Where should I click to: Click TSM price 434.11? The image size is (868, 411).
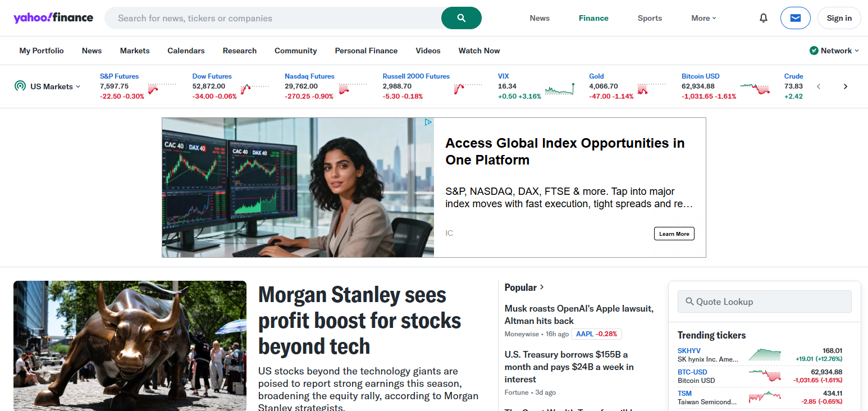832,394
